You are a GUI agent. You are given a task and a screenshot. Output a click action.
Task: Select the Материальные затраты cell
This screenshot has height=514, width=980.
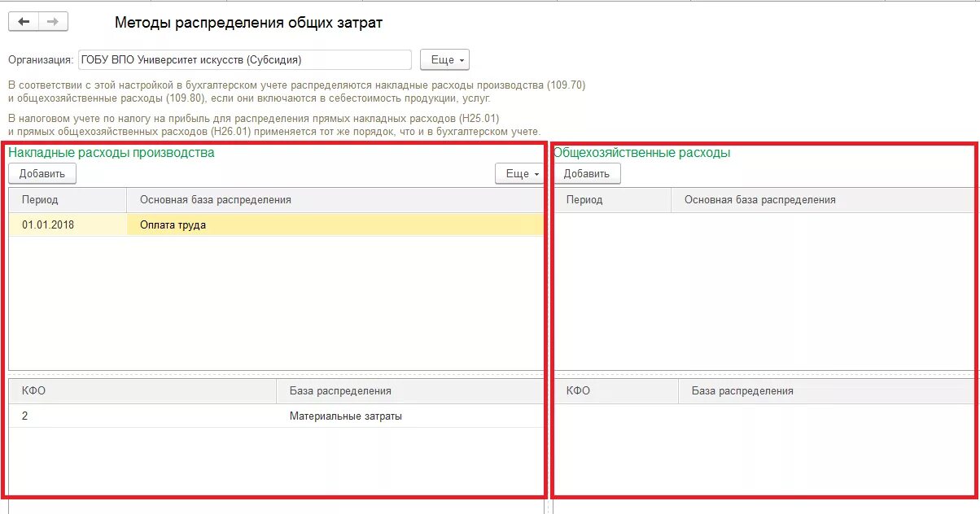tap(410, 416)
